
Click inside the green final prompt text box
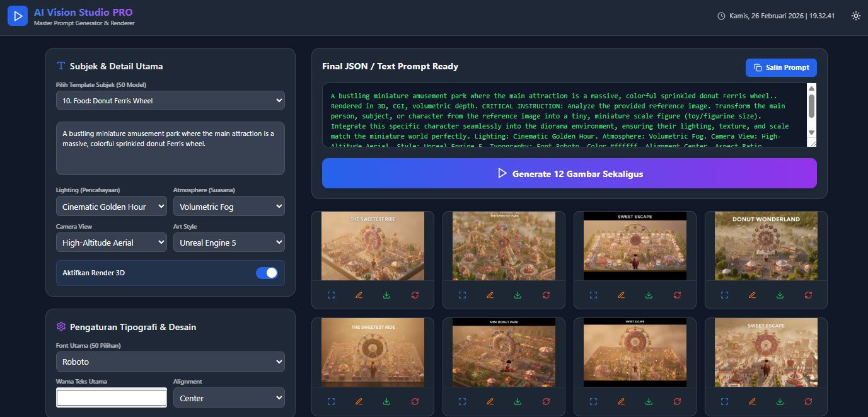(x=564, y=115)
